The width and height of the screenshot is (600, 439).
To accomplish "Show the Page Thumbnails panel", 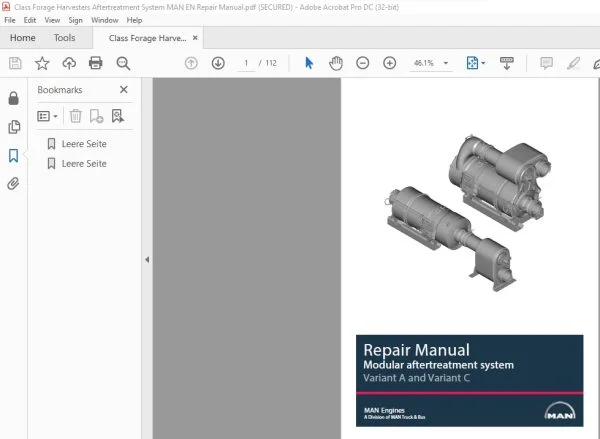I will point(14,127).
